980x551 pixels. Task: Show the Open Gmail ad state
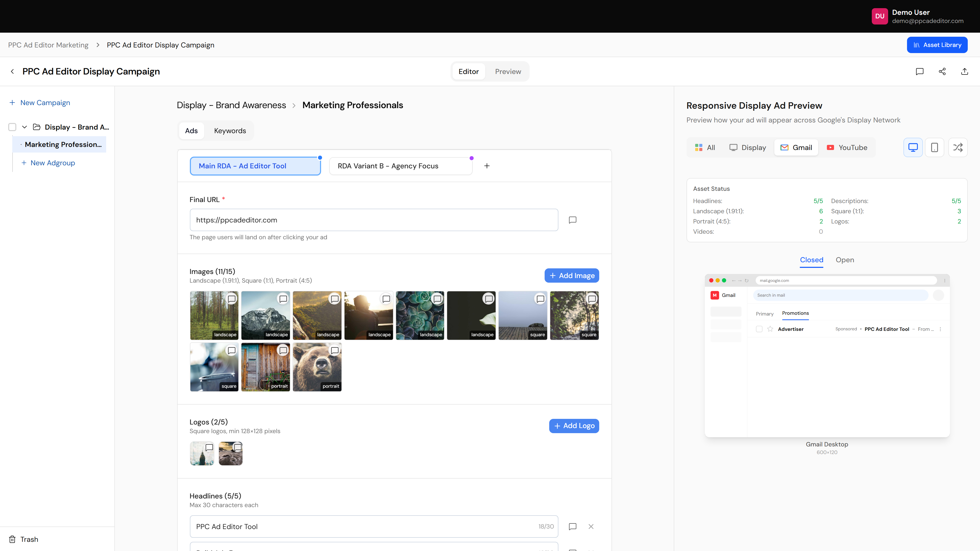[844, 260]
